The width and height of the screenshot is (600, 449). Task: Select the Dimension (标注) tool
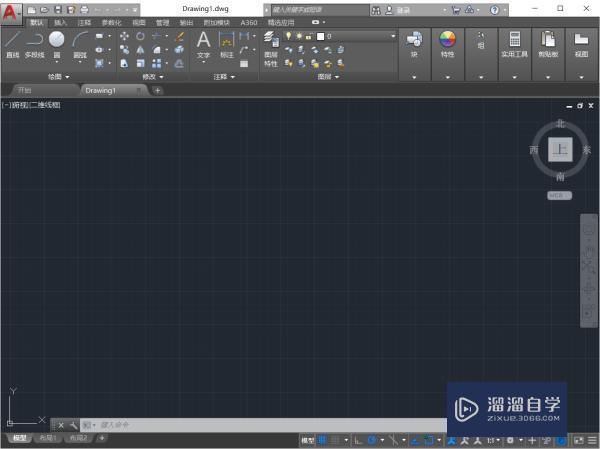(227, 44)
